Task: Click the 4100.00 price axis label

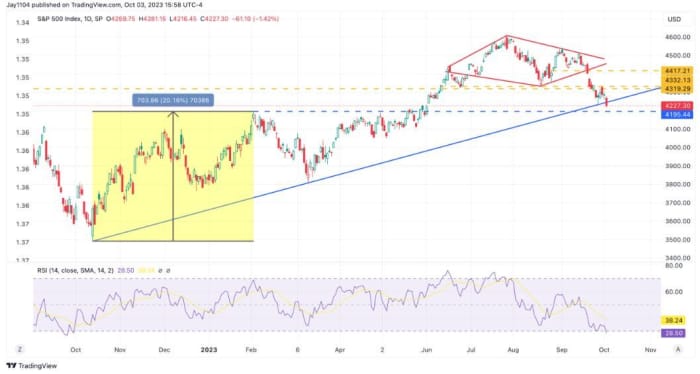Action: click(677, 129)
